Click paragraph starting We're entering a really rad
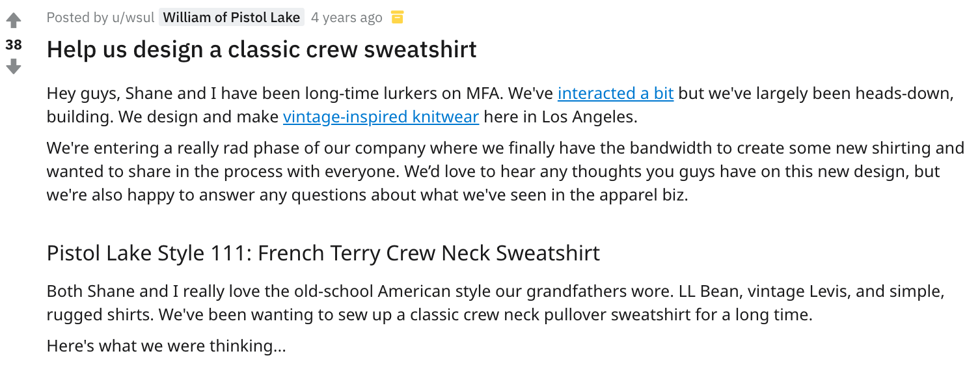This screenshot has height=388, width=980. coord(505,171)
